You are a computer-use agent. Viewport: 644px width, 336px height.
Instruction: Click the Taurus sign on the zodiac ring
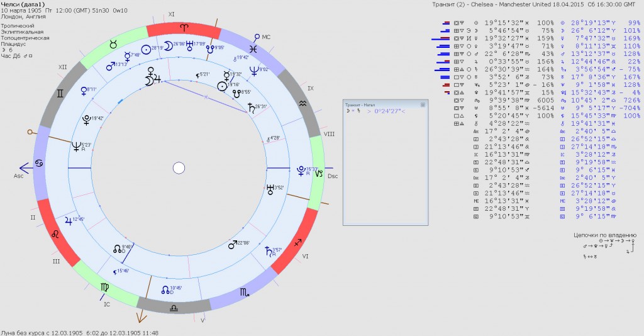pos(113,45)
